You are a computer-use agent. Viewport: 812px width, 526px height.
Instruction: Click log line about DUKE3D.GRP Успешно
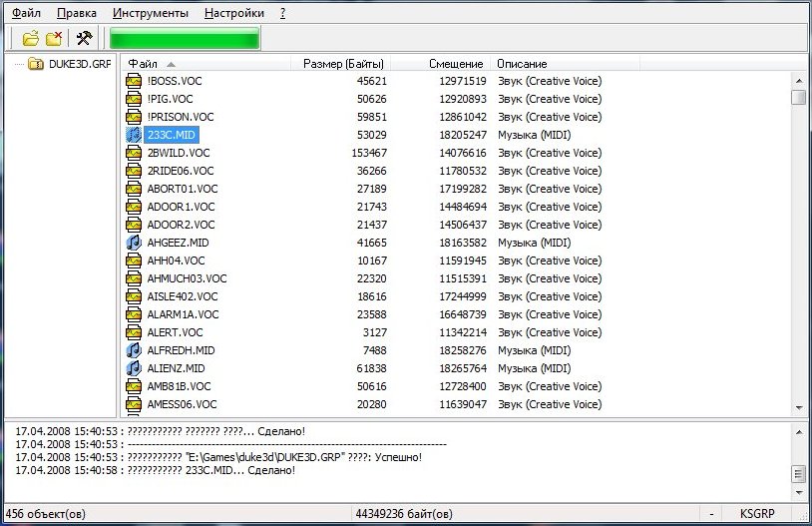pyautogui.click(x=218, y=457)
